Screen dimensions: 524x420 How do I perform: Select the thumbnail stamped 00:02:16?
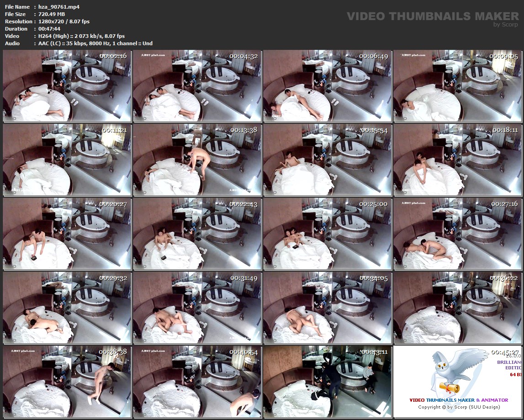coord(67,86)
